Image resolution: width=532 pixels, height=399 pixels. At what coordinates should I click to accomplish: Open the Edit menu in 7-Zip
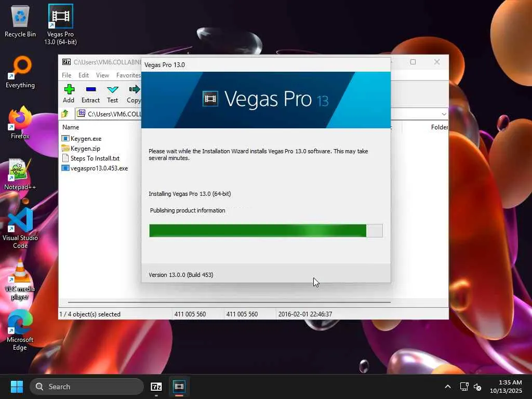tap(84, 75)
